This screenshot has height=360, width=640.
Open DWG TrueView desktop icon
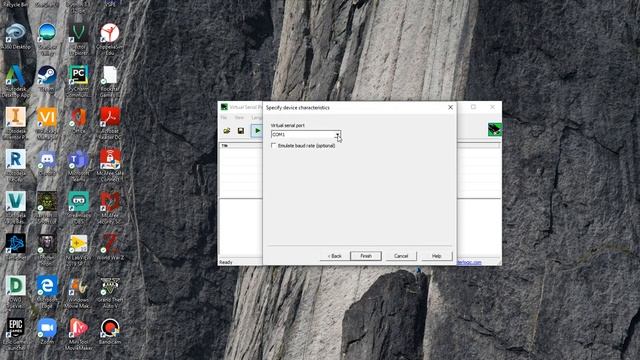coord(16,292)
